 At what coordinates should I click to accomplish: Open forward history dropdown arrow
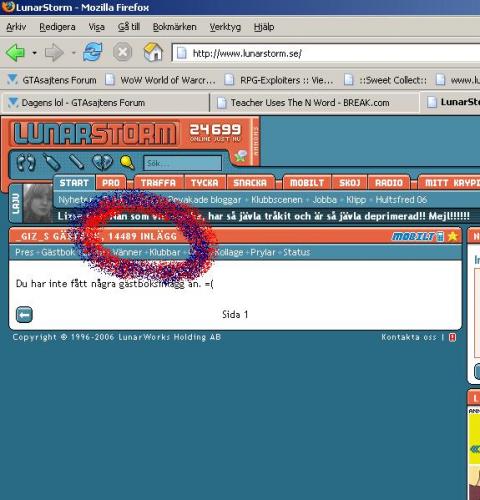coord(74,53)
